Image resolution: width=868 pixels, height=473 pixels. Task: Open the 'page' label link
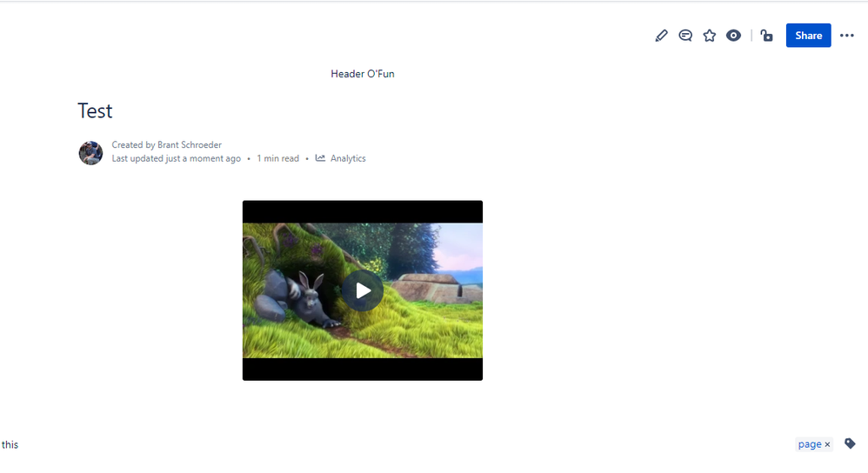click(x=810, y=444)
